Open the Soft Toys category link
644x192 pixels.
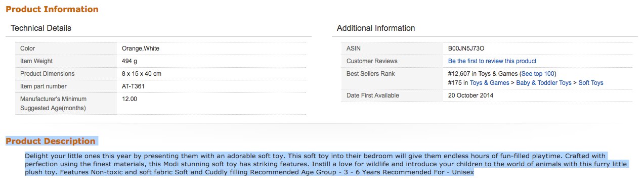[x=591, y=83]
